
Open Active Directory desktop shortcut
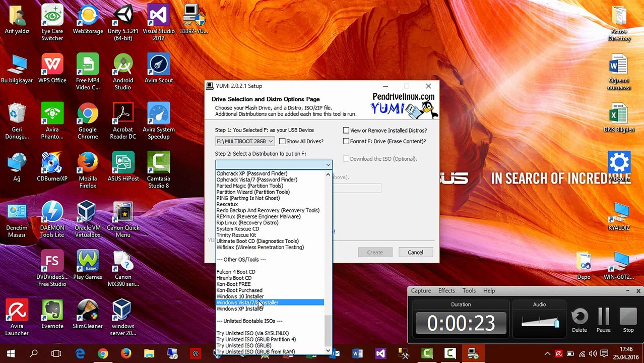coord(619,23)
